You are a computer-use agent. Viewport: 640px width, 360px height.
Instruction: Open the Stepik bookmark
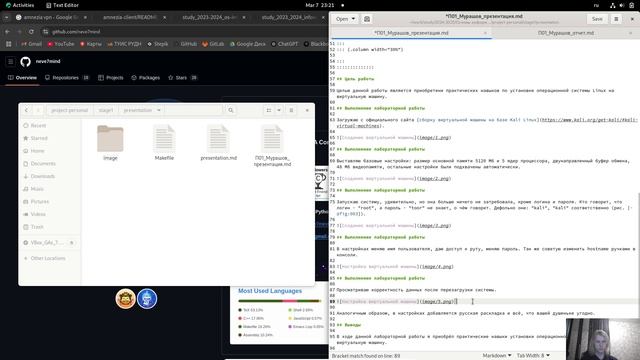click(158, 44)
